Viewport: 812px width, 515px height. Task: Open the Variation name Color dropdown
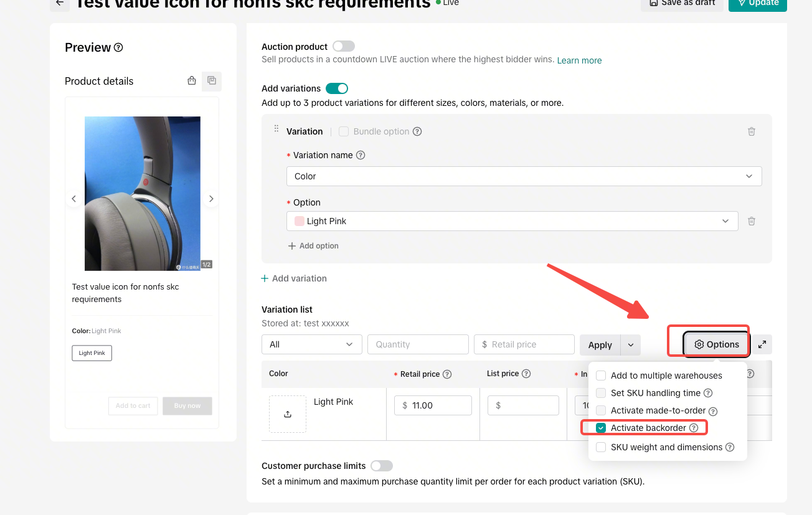tap(524, 176)
